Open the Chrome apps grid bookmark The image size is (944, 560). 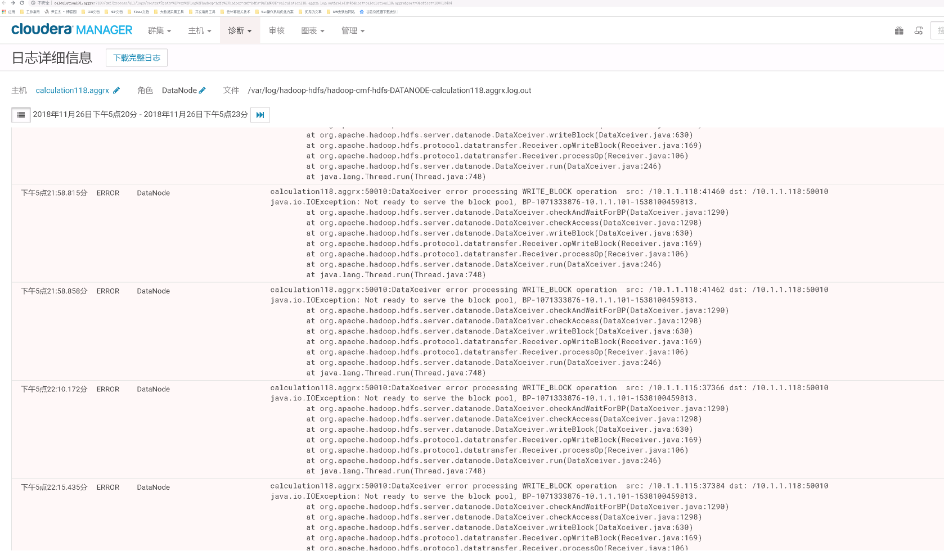(x=8, y=11)
